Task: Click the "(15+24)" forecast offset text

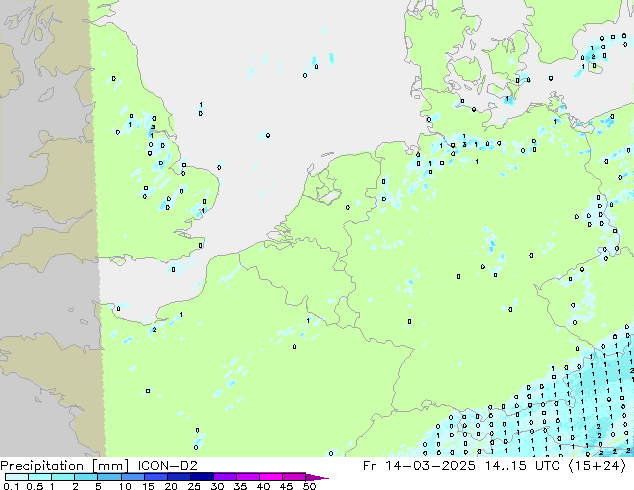Action: (597, 466)
